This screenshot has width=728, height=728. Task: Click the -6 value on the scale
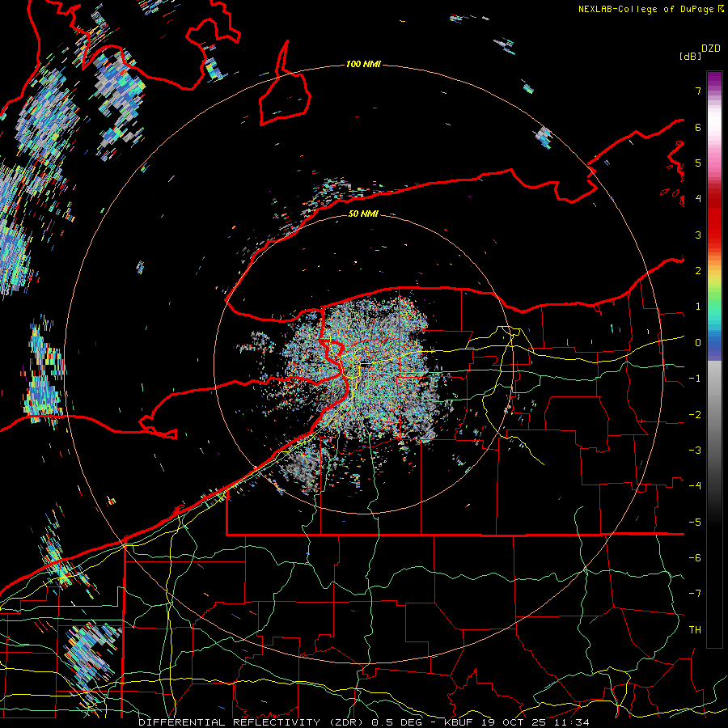click(695, 558)
